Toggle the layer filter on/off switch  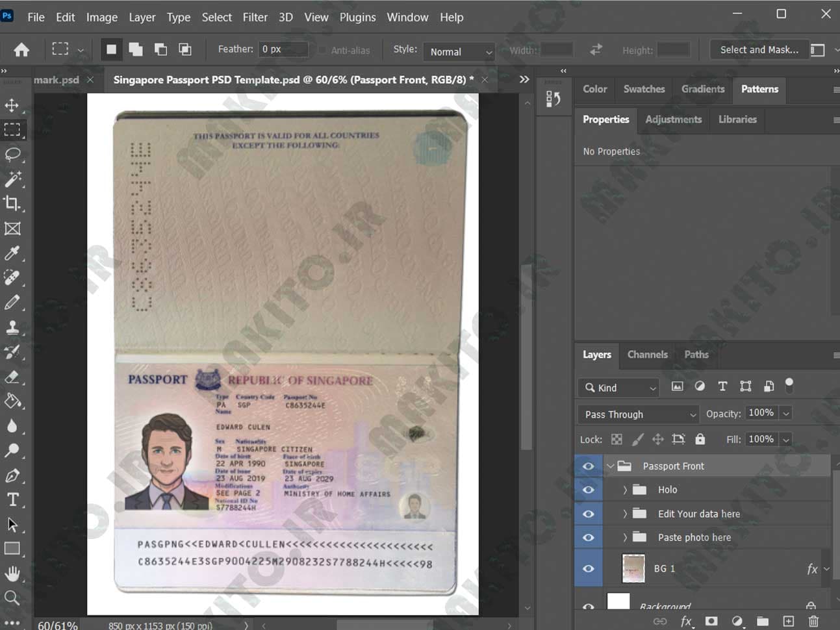789,386
